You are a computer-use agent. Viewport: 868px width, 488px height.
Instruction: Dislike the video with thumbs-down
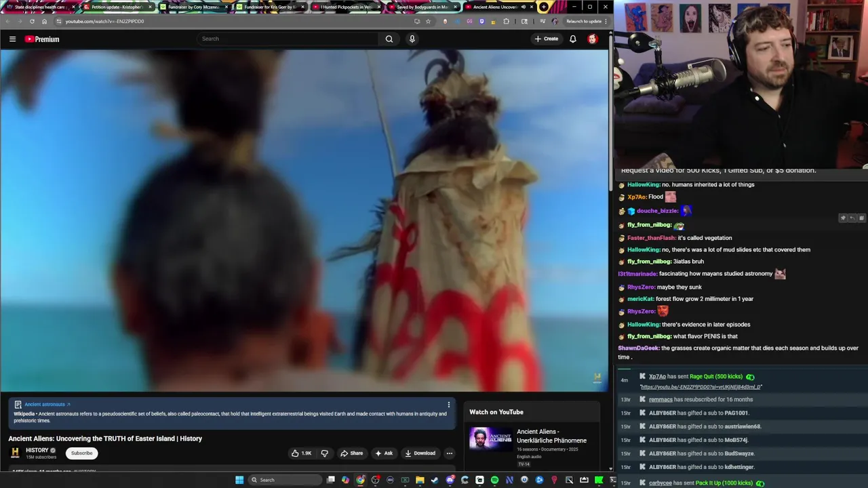(324, 453)
